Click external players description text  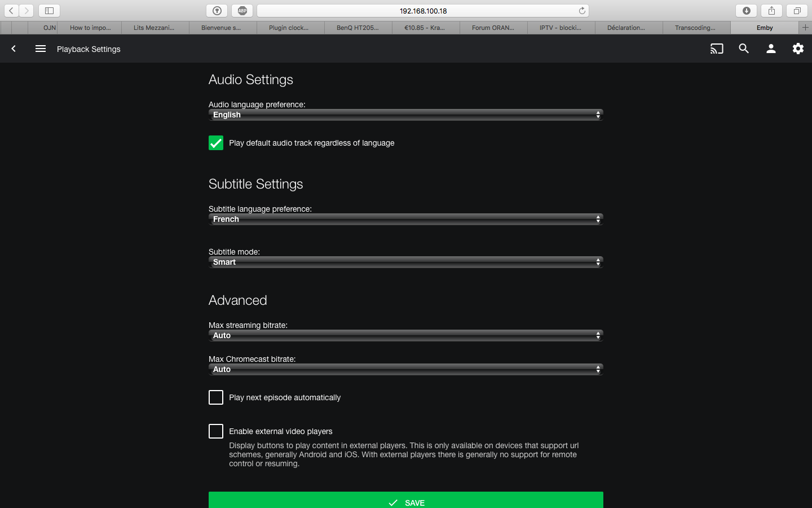point(404,454)
